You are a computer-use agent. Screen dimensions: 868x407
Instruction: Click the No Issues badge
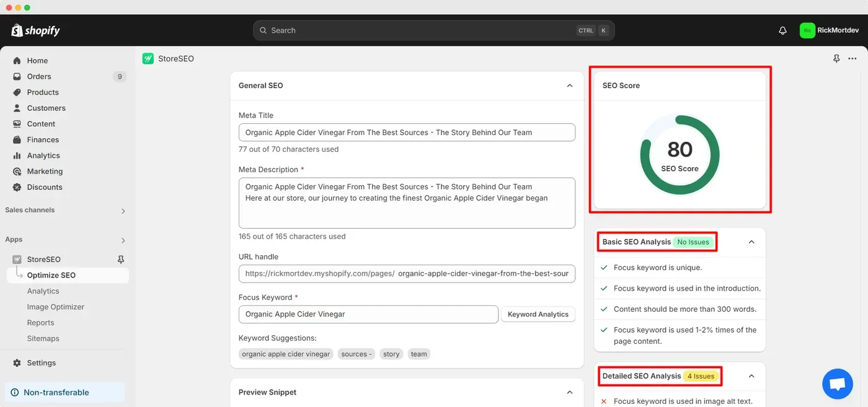693,242
